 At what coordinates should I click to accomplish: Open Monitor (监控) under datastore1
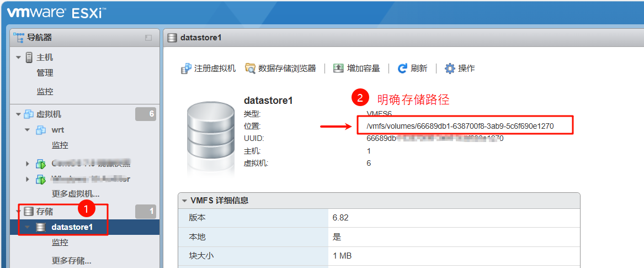[x=60, y=243]
